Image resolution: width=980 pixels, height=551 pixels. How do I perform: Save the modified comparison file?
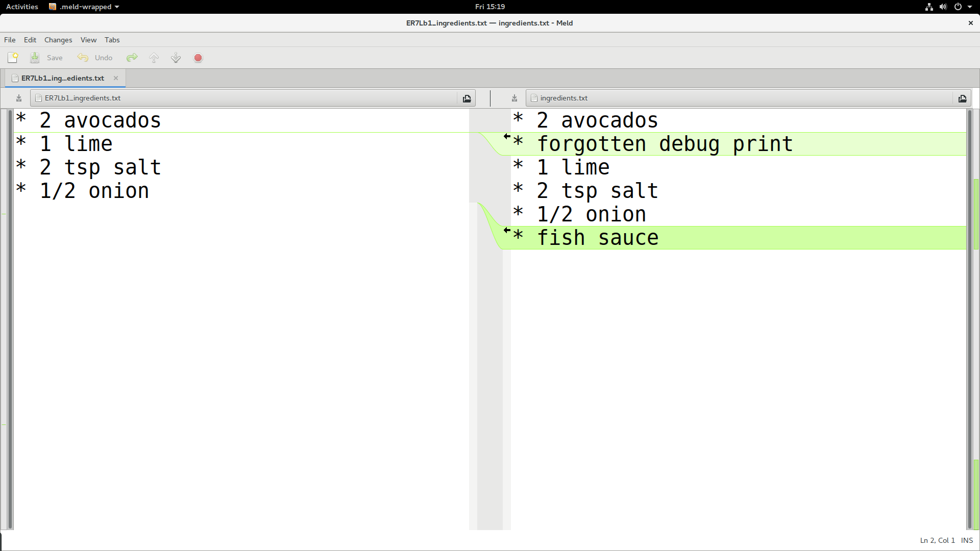(x=46, y=58)
